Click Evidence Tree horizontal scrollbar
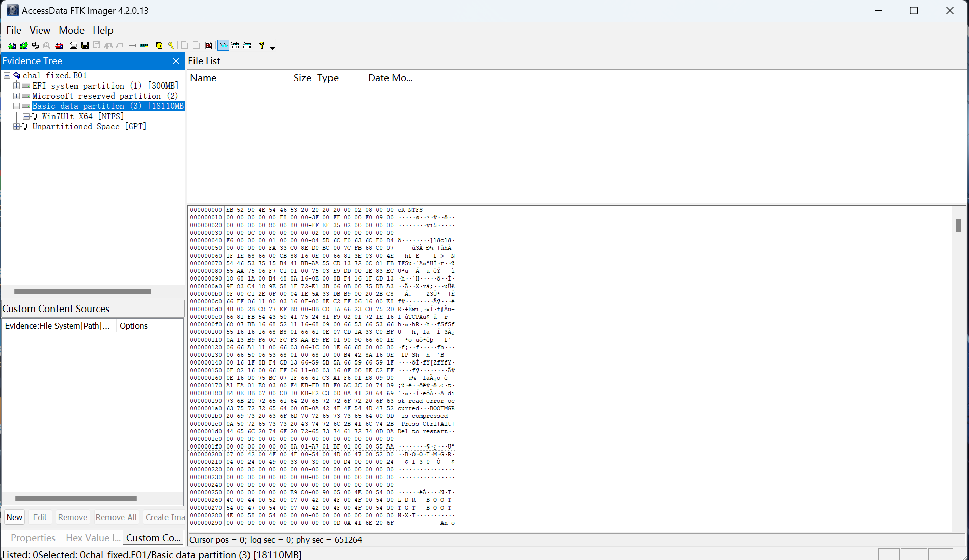 (82, 292)
